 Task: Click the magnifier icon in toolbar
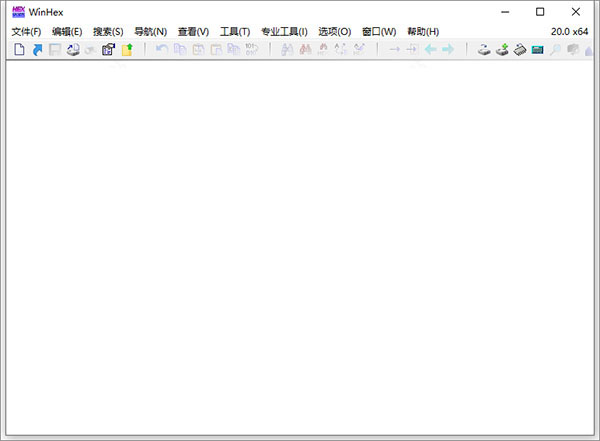tap(555, 49)
